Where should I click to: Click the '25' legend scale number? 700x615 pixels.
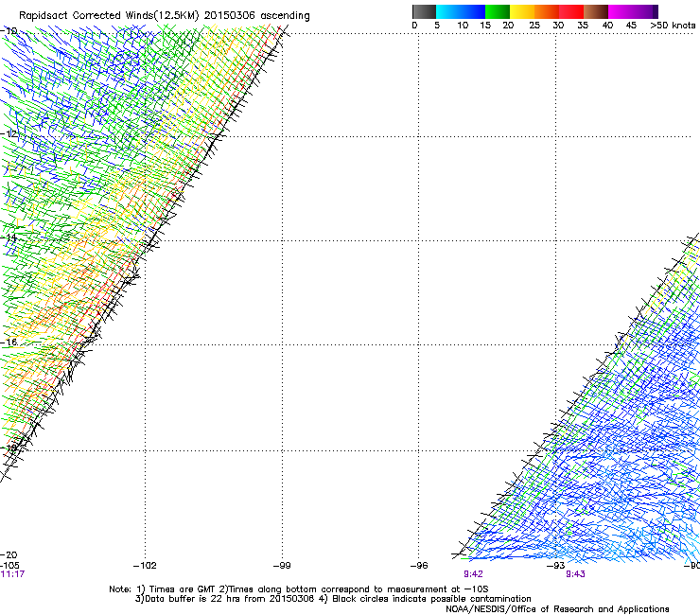534,26
